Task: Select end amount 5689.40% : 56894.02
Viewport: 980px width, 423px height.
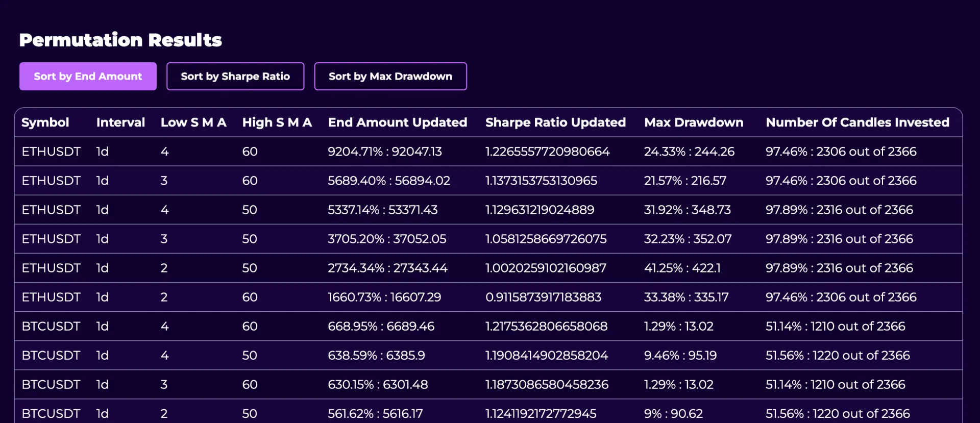Action: pyautogui.click(x=389, y=181)
